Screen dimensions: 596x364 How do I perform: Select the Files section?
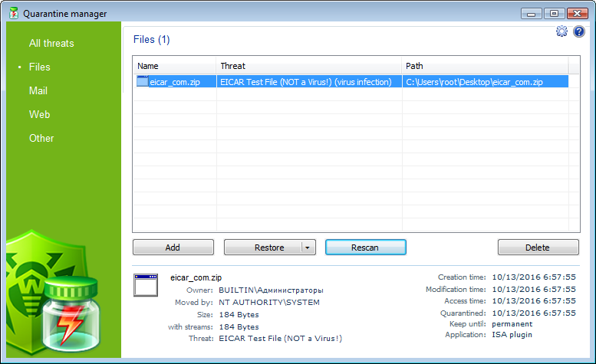tap(40, 67)
